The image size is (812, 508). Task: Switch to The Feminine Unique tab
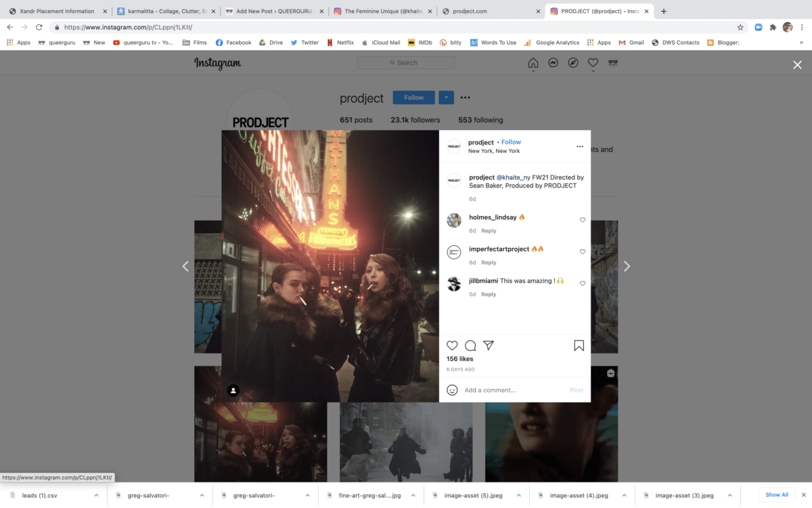pyautogui.click(x=382, y=12)
